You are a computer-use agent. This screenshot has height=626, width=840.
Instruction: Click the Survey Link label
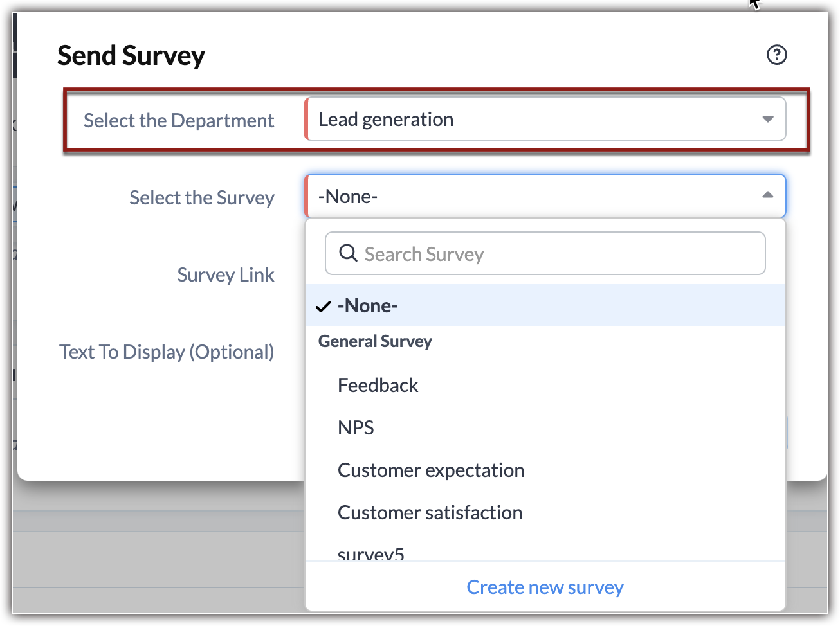pyautogui.click(x=226, y=275)
